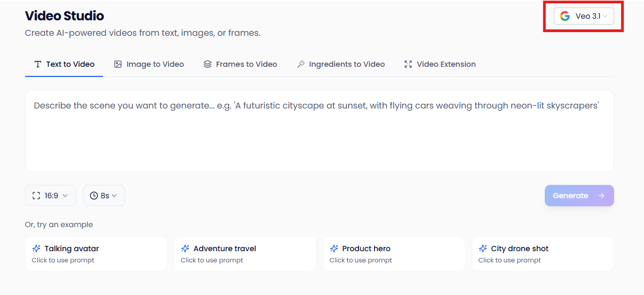Screen dimensions: 644x295
Task: Expand the 16:9 aspect ratio dropdown
Action: coord(51,196)
